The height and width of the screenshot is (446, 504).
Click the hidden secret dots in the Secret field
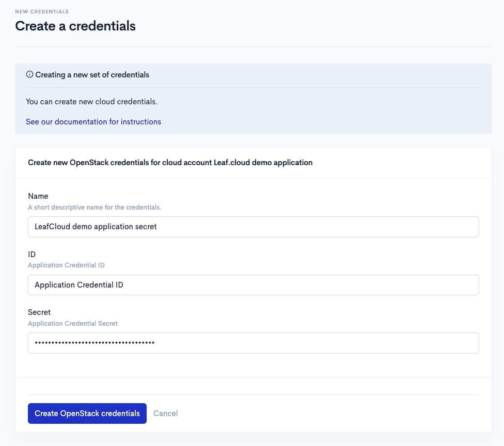[x=93, y=343]
